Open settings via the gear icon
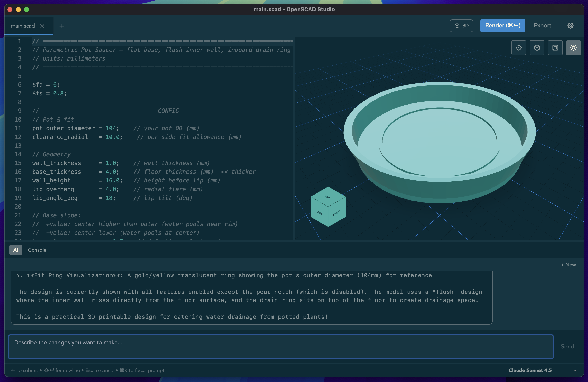588x382 pixels. point(570,26)
